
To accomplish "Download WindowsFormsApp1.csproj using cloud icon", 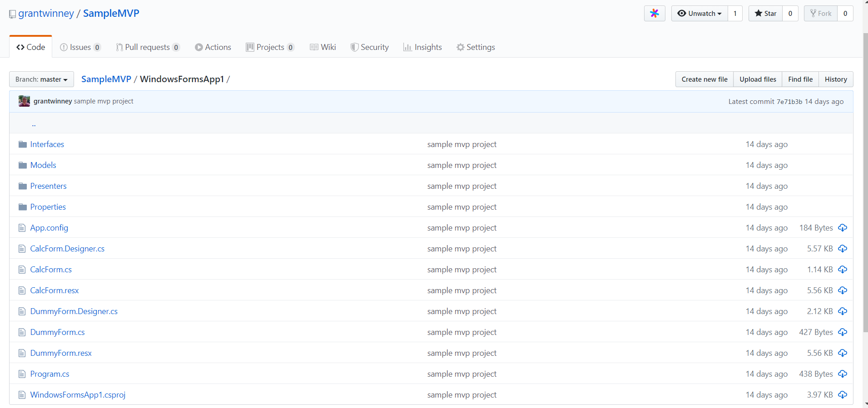I will pos(843,395).
